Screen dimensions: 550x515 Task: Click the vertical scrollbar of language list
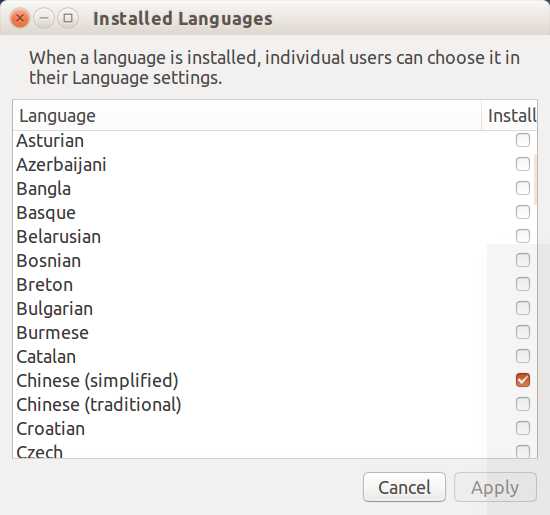[535, 179]
